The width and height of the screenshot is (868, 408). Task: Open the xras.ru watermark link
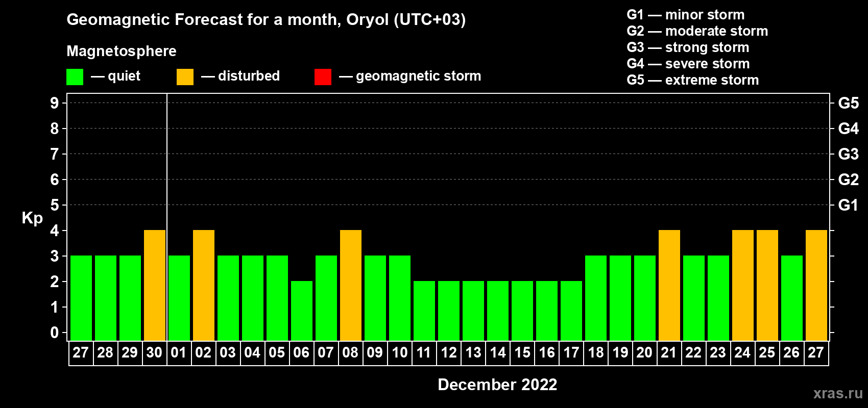pyautogui.click(x=838, y=393)
